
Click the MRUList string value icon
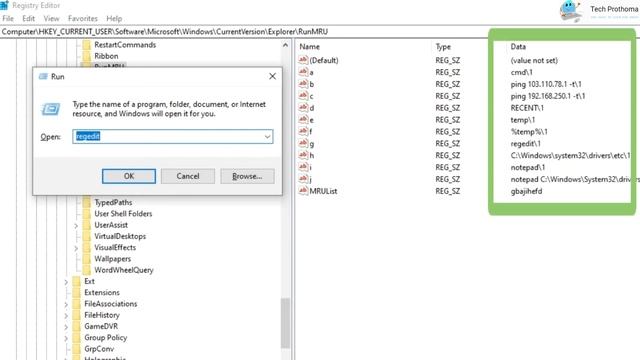(303, 191)
